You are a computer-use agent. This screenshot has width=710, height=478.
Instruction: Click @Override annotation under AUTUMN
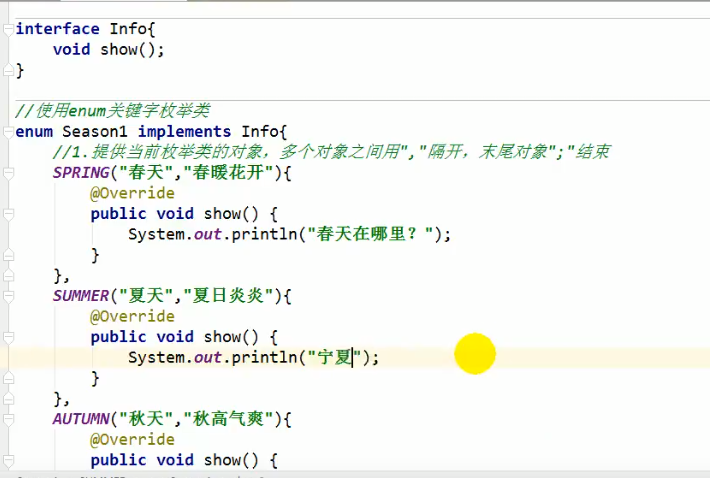pyautogui.click(x=132, y=440)
